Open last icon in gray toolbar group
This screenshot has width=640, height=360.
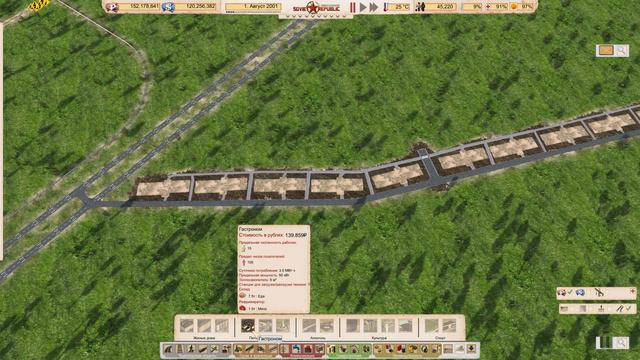pos(226,349)
